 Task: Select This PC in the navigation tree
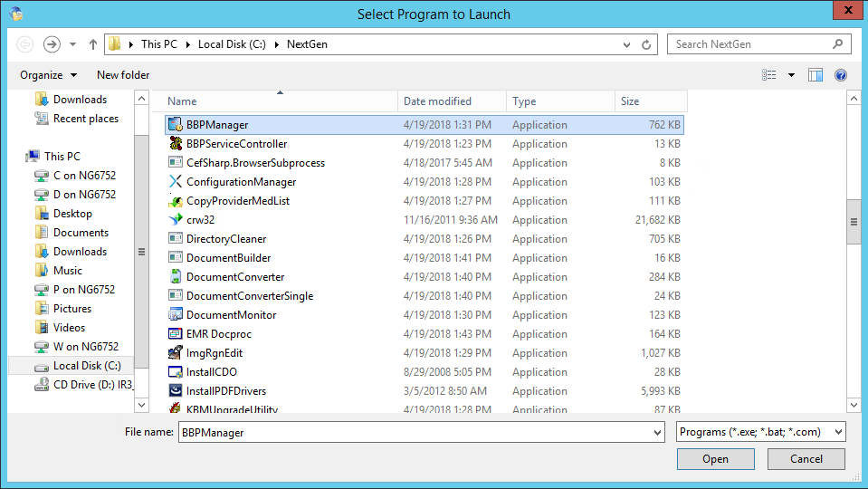point(53,156)
